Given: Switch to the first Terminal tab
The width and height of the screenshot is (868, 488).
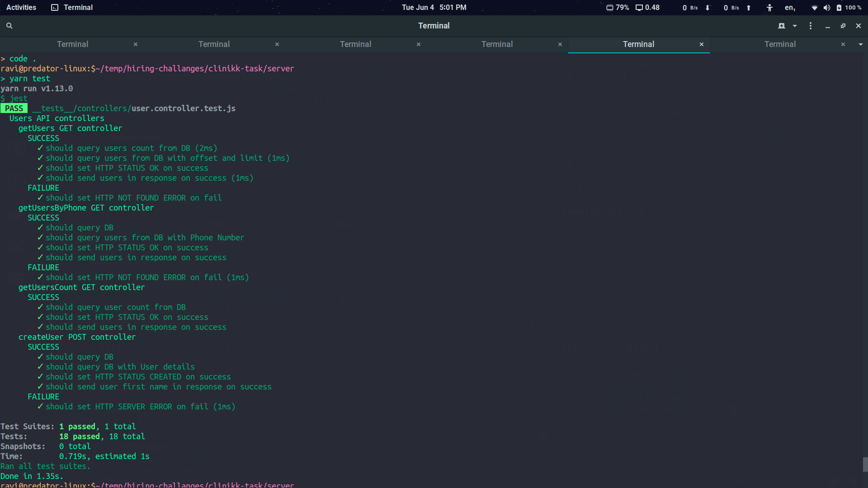Looking at the screenshot, I should tap(72, 44).
